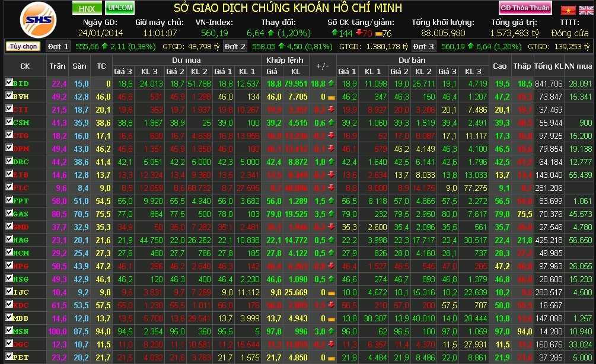
Task: Toggle the MSN stock checkbox
Action: 9,331
